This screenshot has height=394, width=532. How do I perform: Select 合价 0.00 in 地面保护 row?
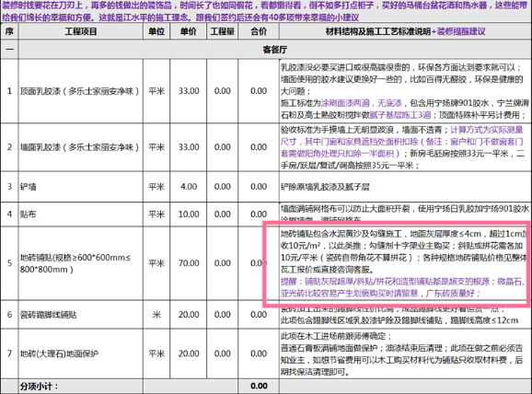click(259, 353)
